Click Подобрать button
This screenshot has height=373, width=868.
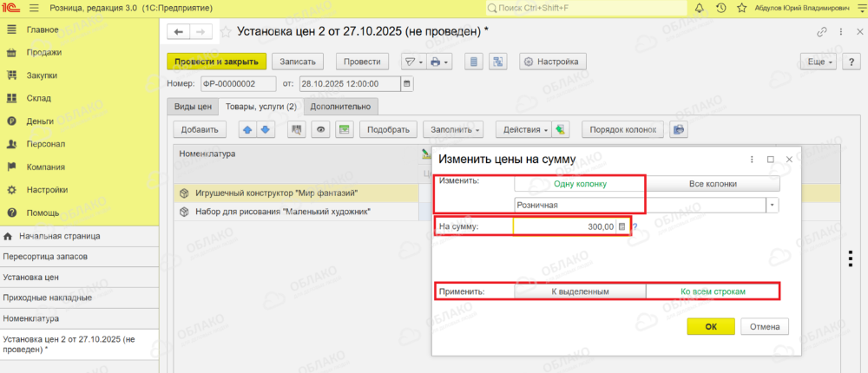[x=388, y=129]
